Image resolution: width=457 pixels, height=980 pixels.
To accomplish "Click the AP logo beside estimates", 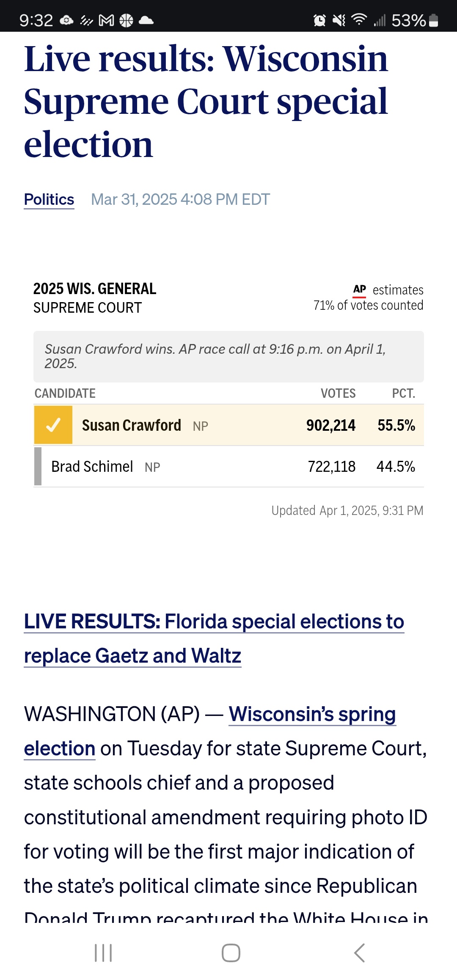I will [360, 290].
